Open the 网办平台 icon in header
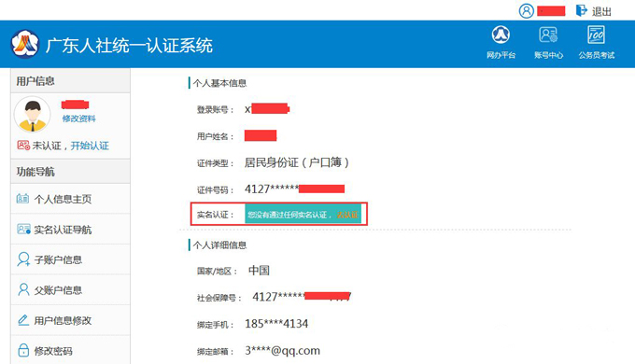635x364 pixels. click(x=501, y=35)
